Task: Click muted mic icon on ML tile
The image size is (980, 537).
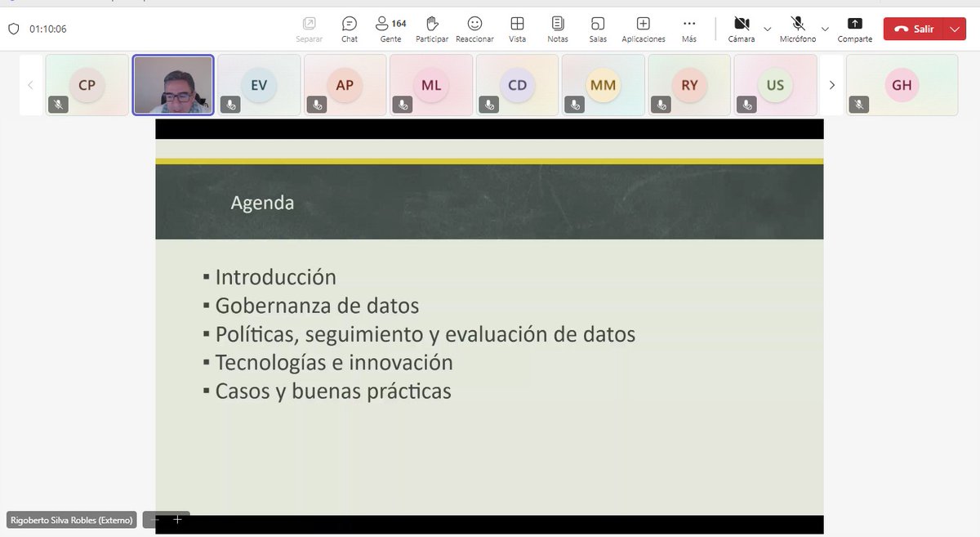Action: click(x=403, y=105)
